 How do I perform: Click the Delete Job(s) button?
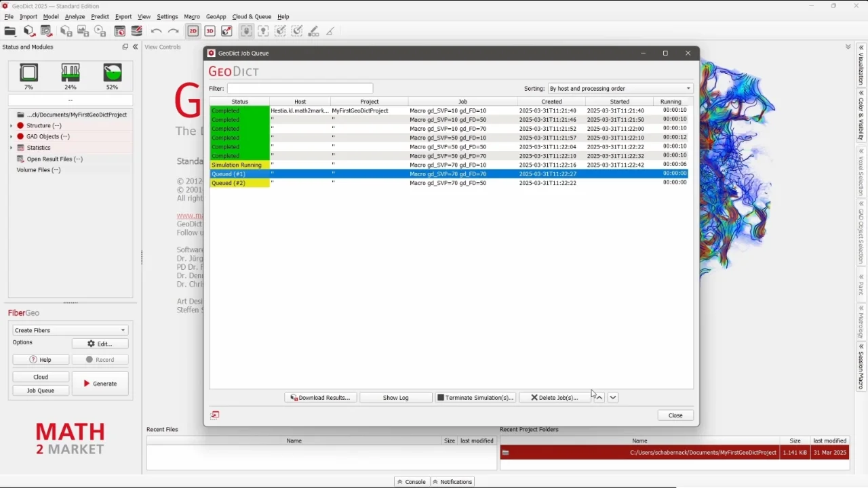(554, 398)
